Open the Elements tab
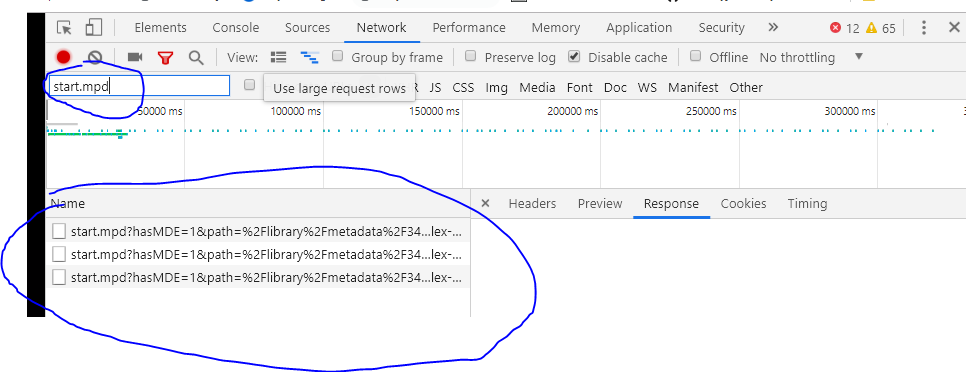The height and width of the screenshot is (372, 966). 160,28
